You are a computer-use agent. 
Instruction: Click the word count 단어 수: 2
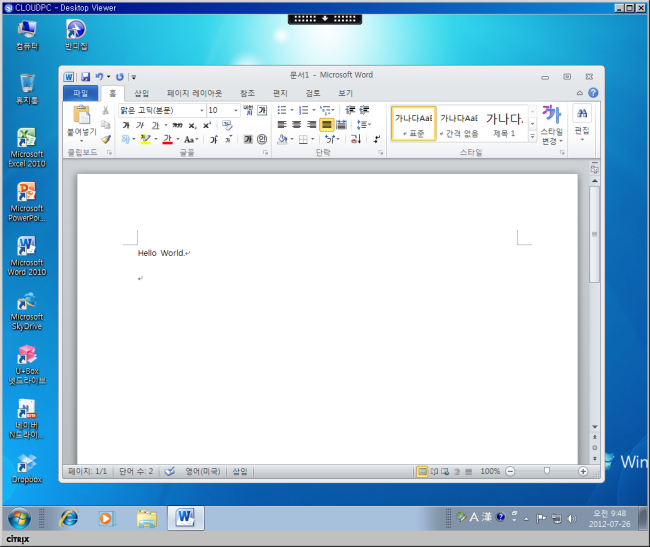136,471
